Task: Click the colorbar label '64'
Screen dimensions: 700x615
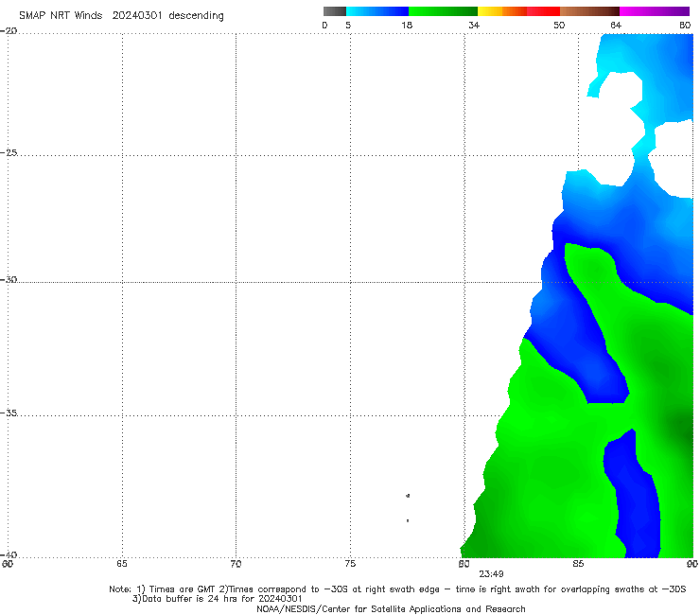Action: [616, 25]
